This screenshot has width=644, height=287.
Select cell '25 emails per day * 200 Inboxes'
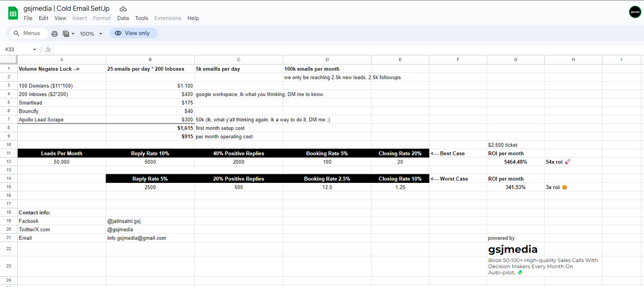click(150, 69)
